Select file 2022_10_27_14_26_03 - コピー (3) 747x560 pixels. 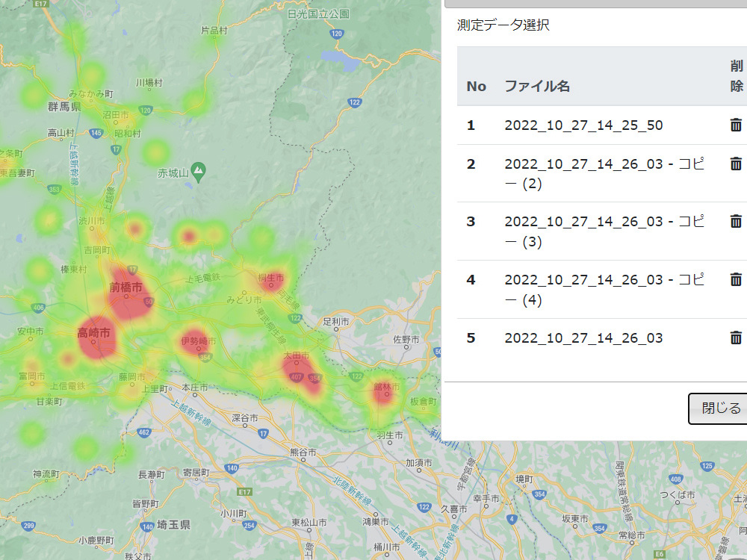coord(604,231)
